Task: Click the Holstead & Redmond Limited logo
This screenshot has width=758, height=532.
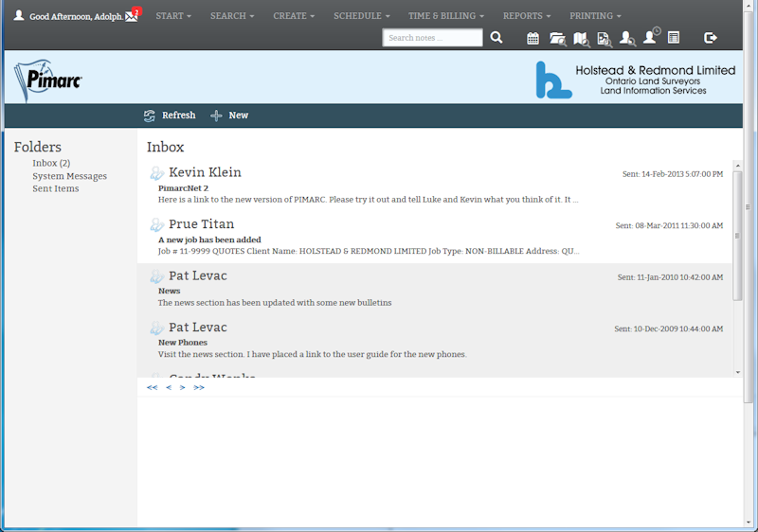Action: pos(635,80)
